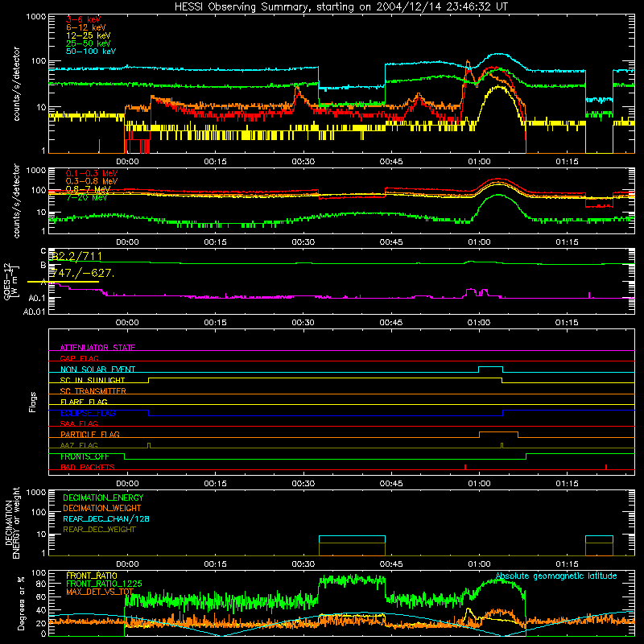Click the BAD_PACKETS flag label
The width and height of the screenshot is (644, 644).
click(x=88, y=467)
